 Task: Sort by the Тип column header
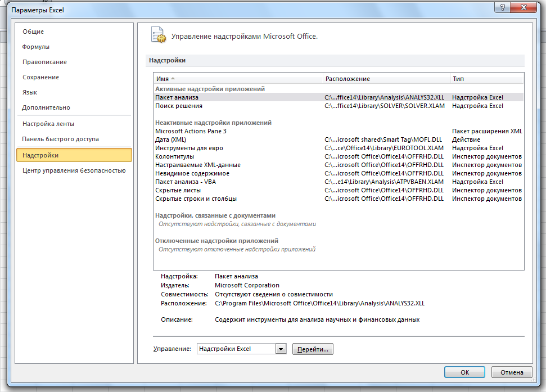(487, 79)
